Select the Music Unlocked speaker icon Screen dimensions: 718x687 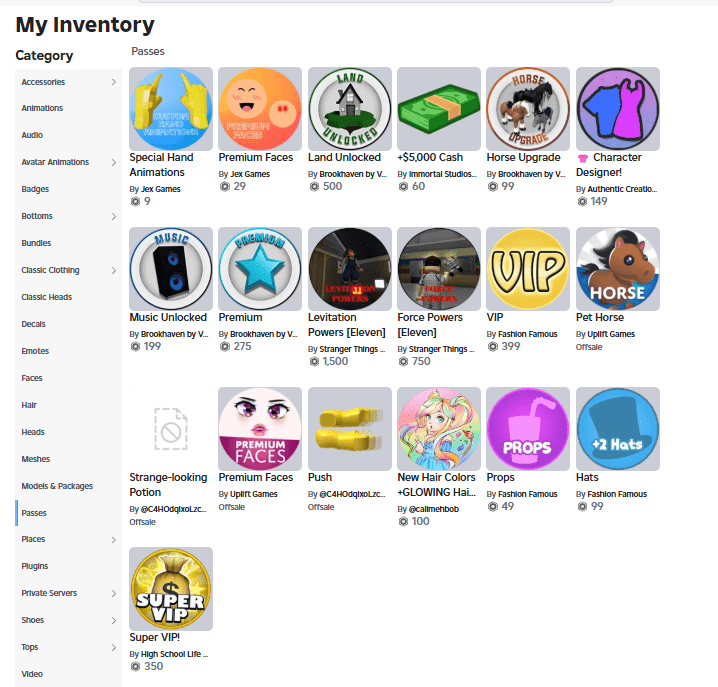(171, 269)
